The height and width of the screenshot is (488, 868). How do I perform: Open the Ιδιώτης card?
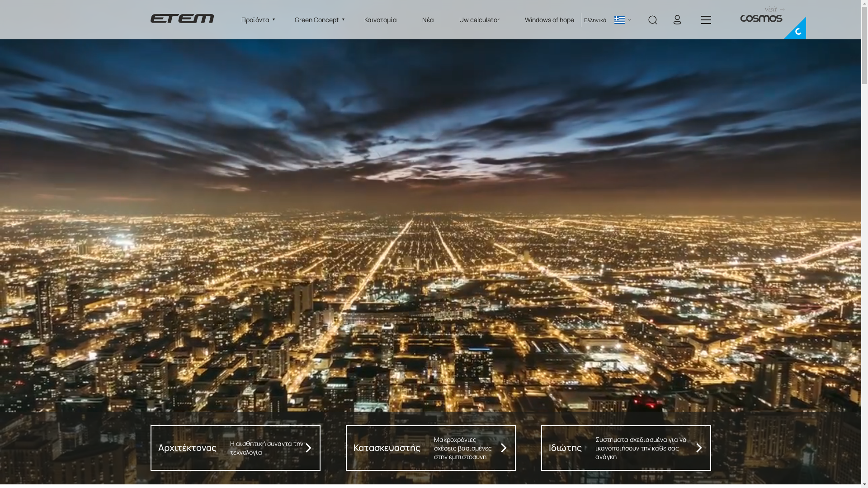click(x=626, y=448)
